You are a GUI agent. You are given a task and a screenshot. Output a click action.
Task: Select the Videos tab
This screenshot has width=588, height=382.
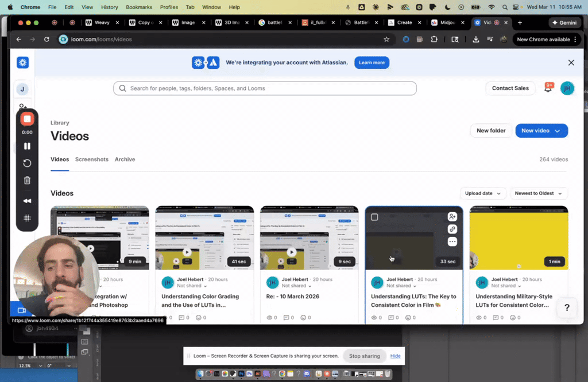pyautogui.click(x=60, y=159)
